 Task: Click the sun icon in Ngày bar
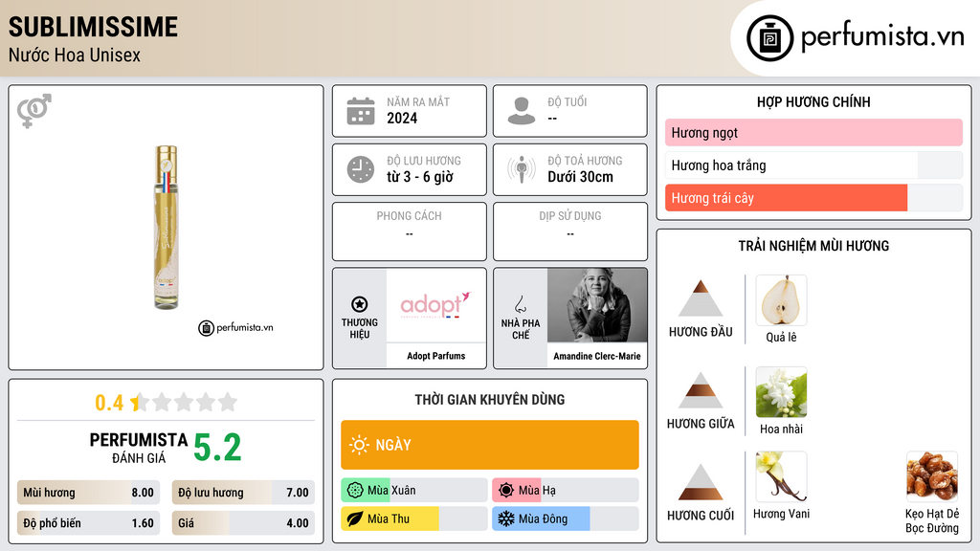pos(360,445)
